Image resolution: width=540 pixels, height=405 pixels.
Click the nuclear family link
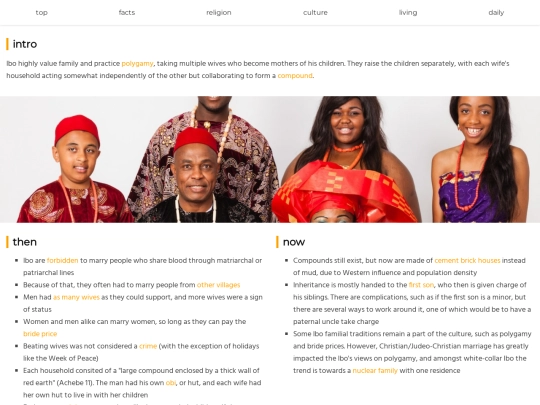[x=375, y=371]
